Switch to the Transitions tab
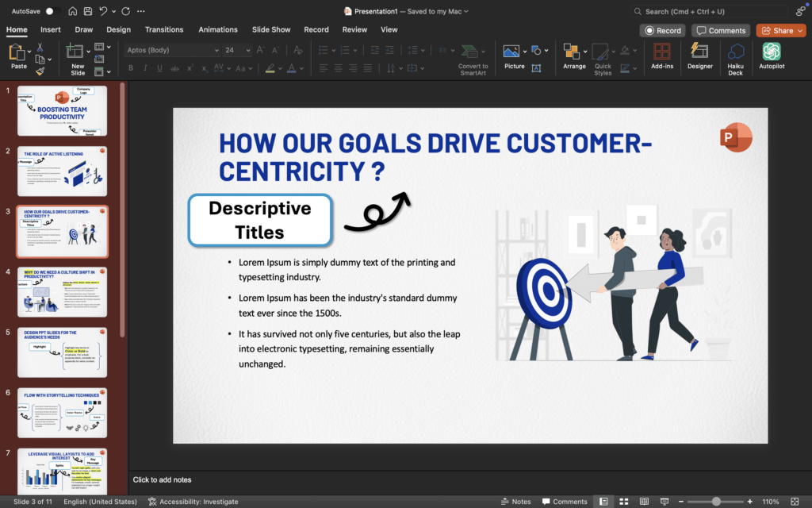812x508 pixels. [x=164, y=29]
